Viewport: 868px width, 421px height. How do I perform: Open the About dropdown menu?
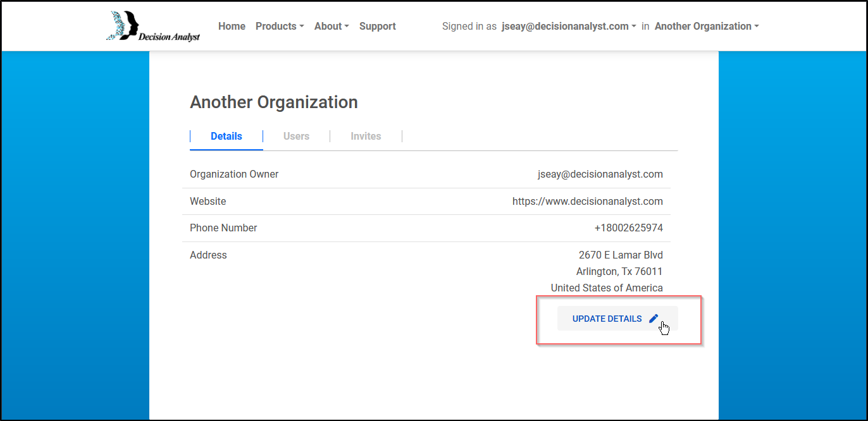pyautogui.click(x=331, y=26)
